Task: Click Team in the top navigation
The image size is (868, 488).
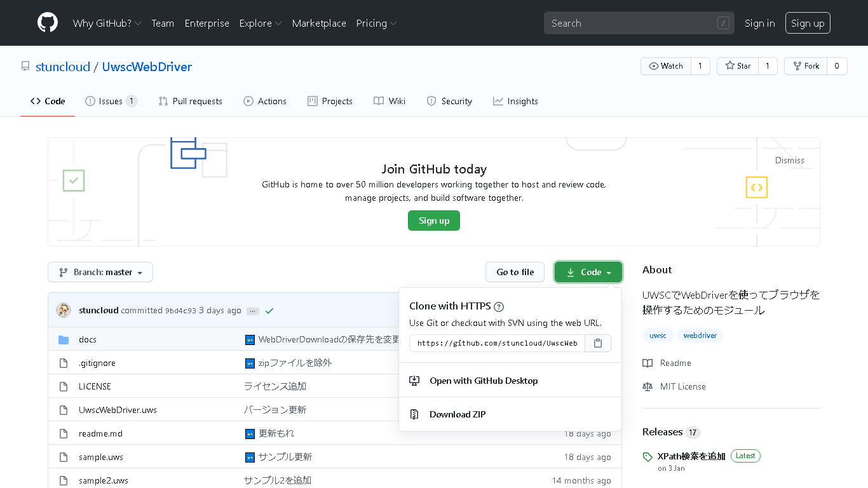Action: pos(163,23)
